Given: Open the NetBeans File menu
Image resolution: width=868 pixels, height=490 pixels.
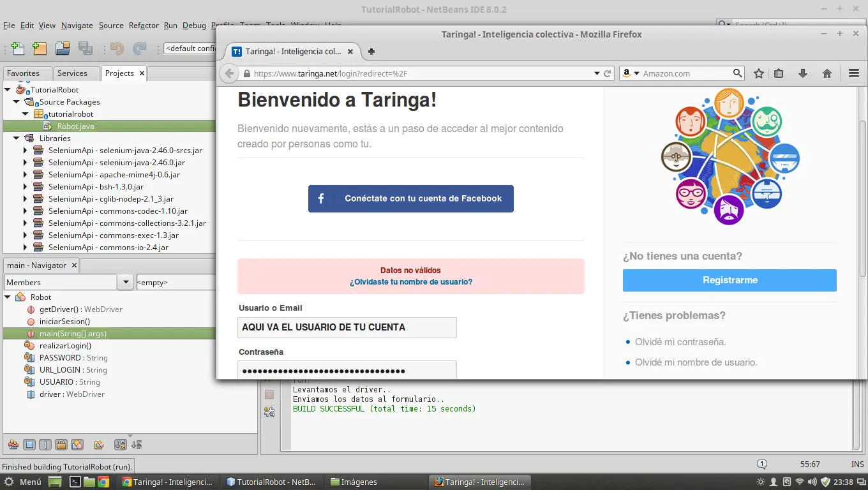Looking at the screenshot, I should pos(9,26).
